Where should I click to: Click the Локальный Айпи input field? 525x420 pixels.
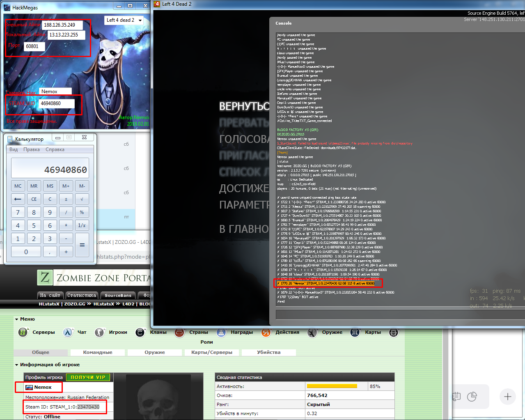(66, 35)
